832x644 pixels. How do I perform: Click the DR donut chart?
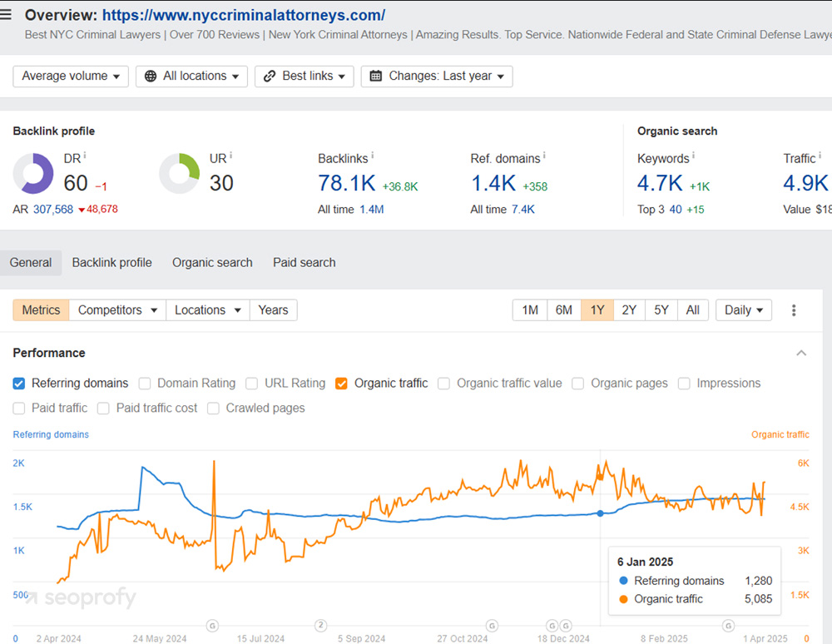33,173
